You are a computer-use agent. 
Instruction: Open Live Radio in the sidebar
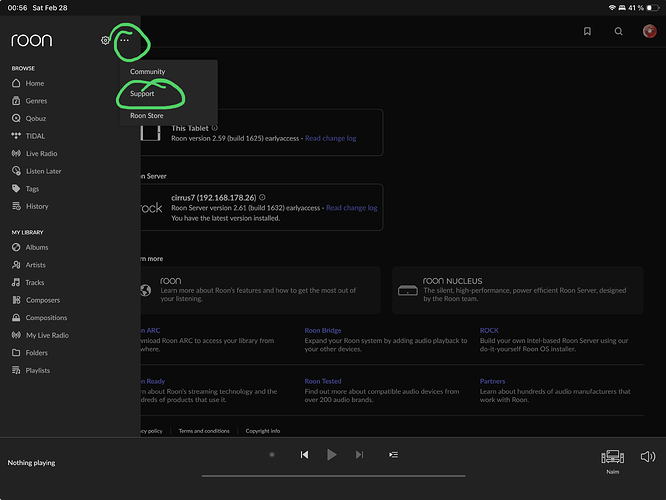[x=40, y=153]
